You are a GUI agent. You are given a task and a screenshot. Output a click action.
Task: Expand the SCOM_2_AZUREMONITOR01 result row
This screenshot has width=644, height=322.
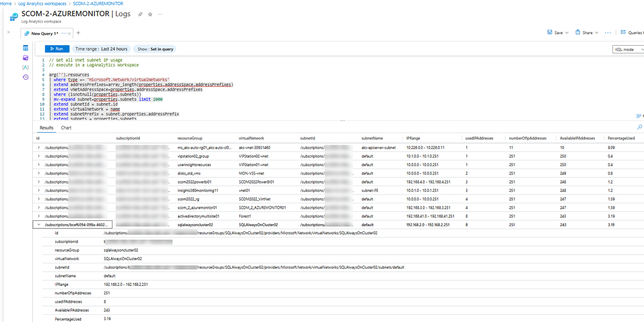click(x=39, y=207)
